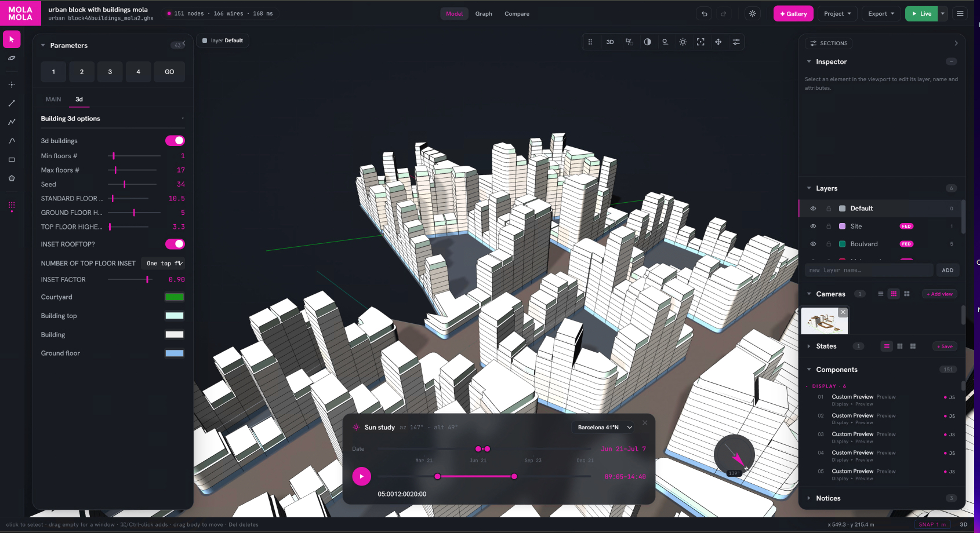Open the Live options dropdown arrow

coord(943,14)
